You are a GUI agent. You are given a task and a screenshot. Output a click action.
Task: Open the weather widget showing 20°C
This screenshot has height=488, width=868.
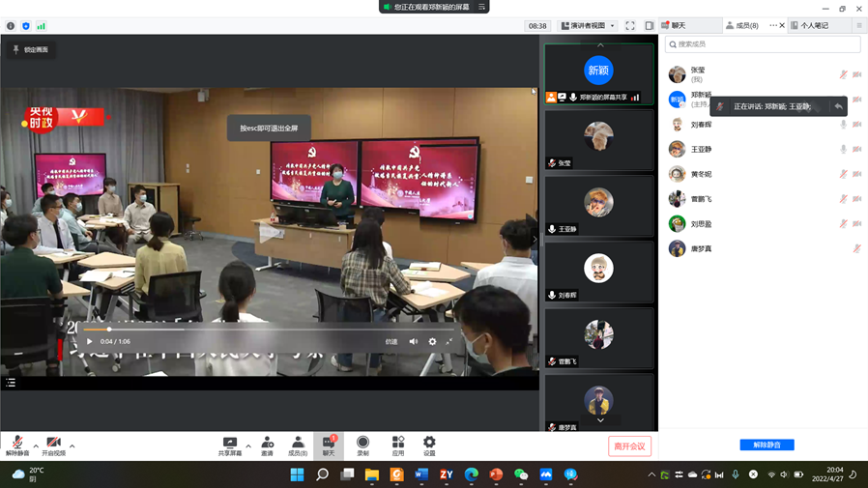tap(28, 474)
